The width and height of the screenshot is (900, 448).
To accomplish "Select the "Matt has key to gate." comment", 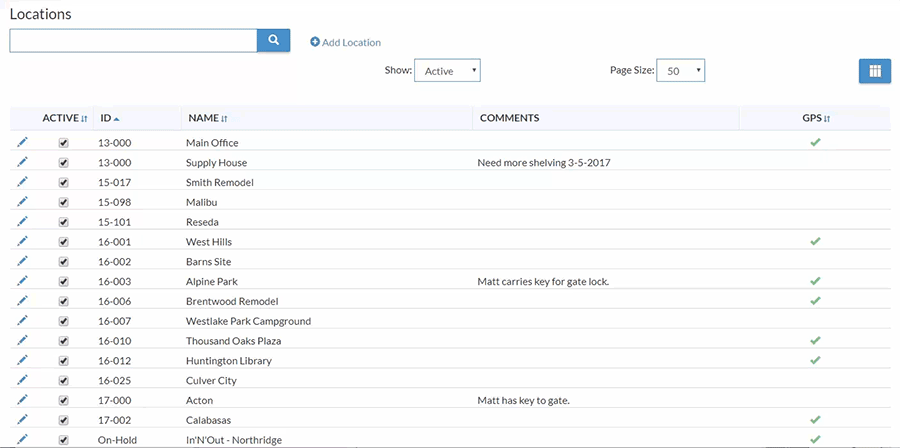I will click(x=523, y=400).
